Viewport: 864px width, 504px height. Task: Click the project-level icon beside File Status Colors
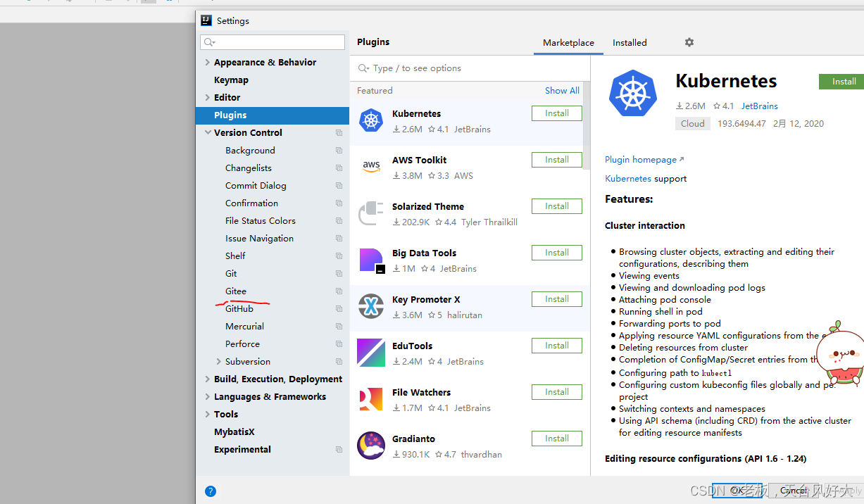coord(339,221)
